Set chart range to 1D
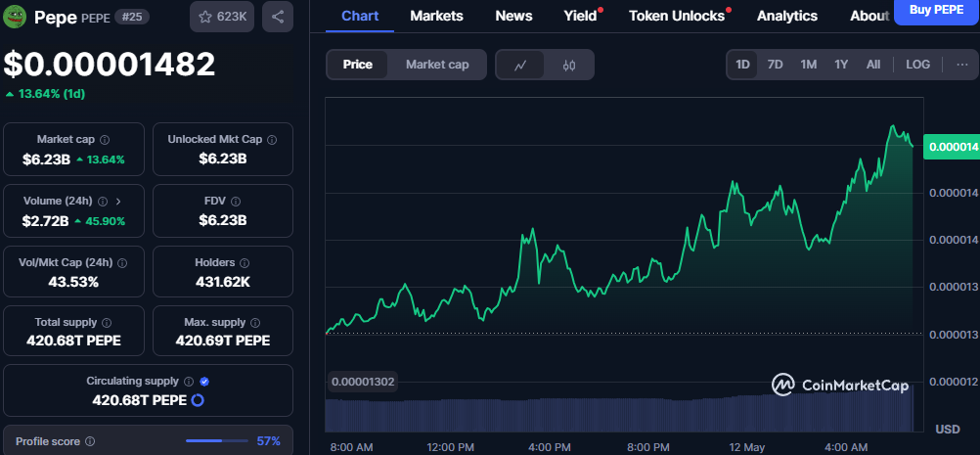The image size is (980, 455). (x=742, y=65)
